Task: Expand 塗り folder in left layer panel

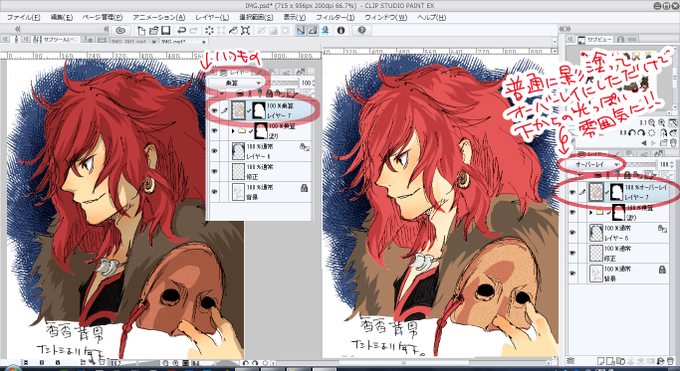Action: point(233,131)
